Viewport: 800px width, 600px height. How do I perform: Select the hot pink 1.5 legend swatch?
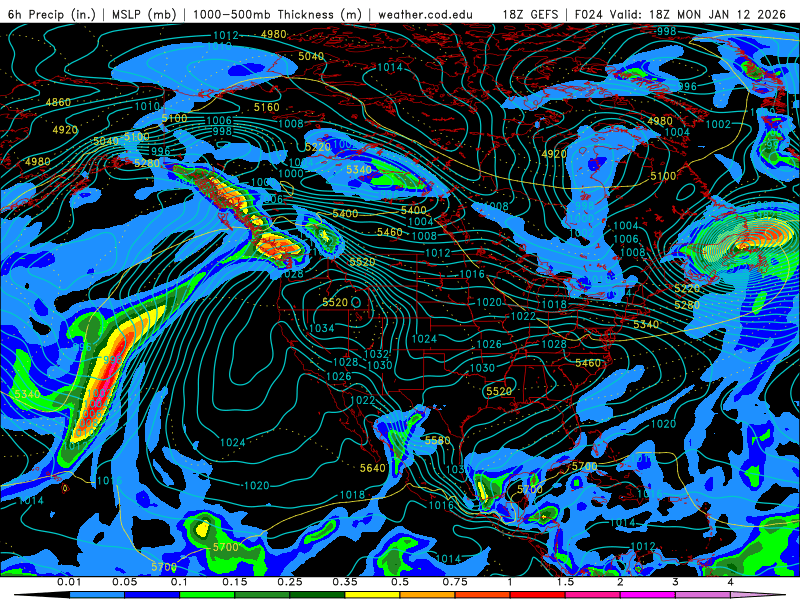coord(593,595)
